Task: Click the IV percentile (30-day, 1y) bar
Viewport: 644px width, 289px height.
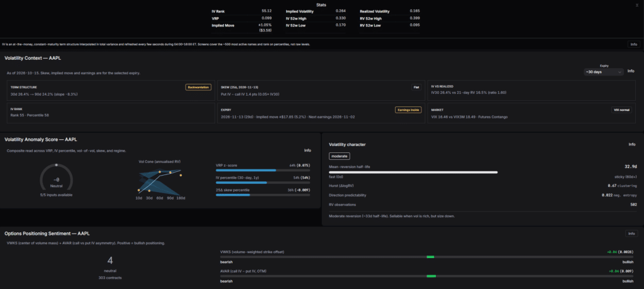Action: (x=263, y=183)
